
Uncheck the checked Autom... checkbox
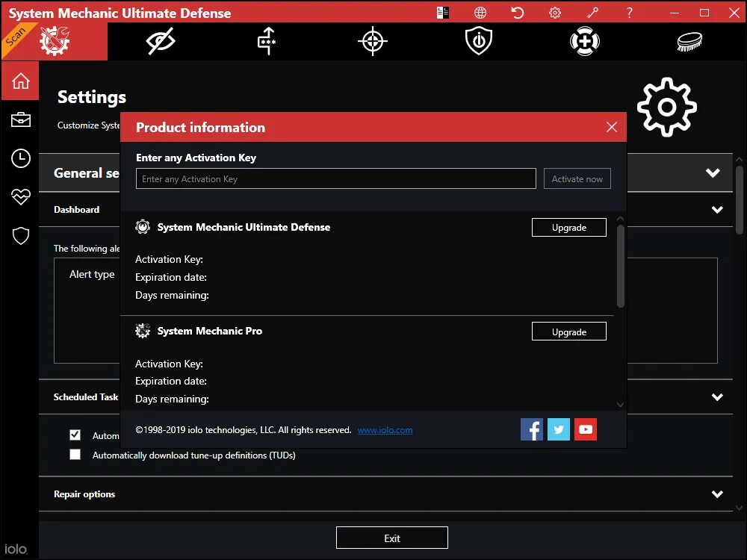tap(75, 435)
